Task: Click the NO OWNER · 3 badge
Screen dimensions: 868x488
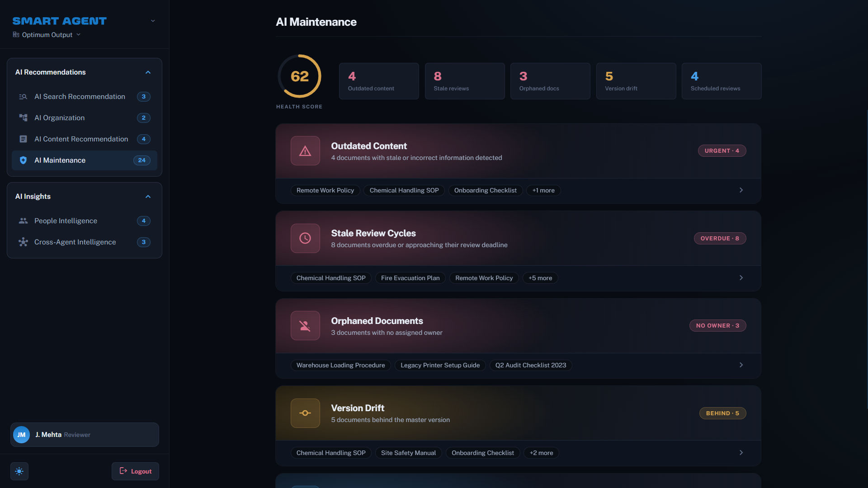Action: tap(718, 326)
